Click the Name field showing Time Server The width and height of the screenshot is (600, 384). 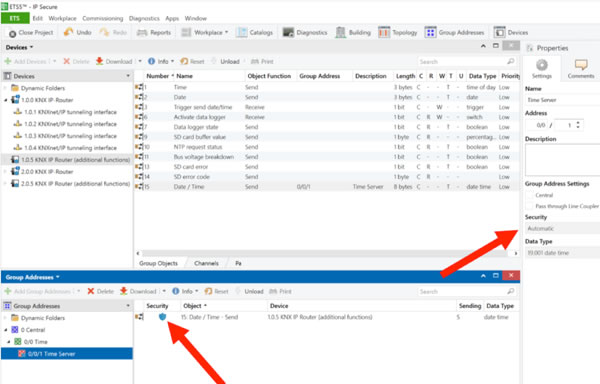[x=562, y=100]
